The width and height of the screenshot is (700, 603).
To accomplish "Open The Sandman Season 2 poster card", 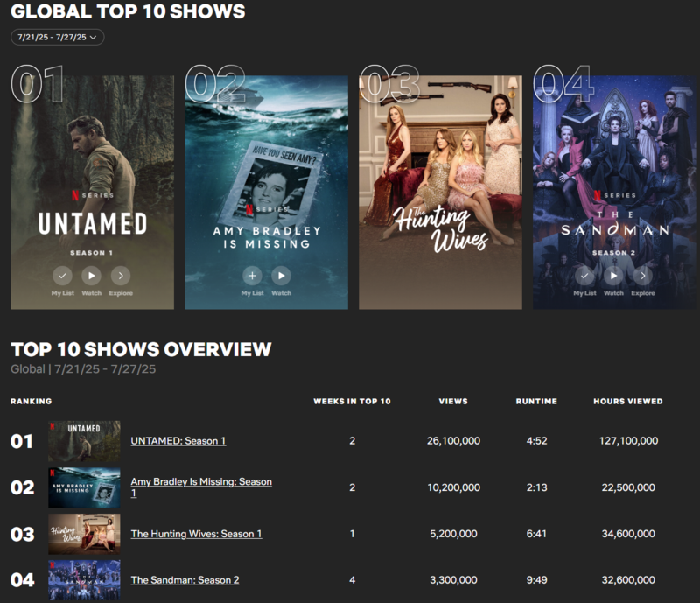I will (x=614, y=192).
